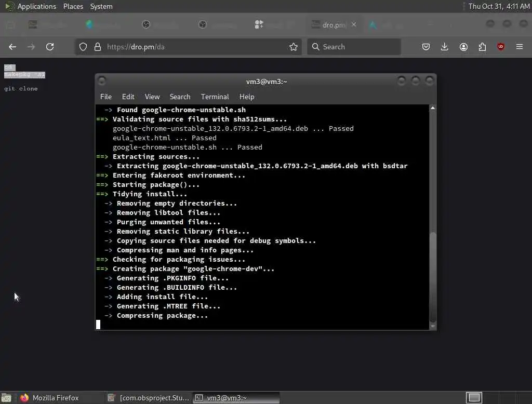
Task: Open the Terminal menu
Action: pos(215,97)
